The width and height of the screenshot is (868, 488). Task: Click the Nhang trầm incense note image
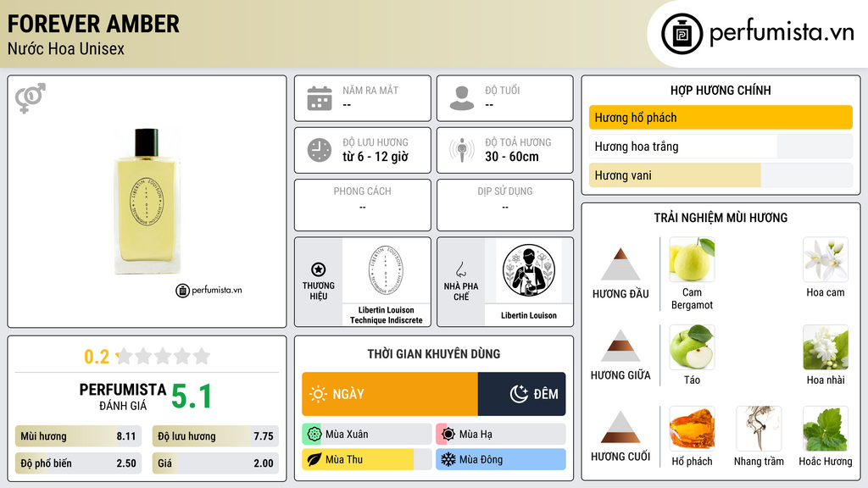(x=759, y=428)
